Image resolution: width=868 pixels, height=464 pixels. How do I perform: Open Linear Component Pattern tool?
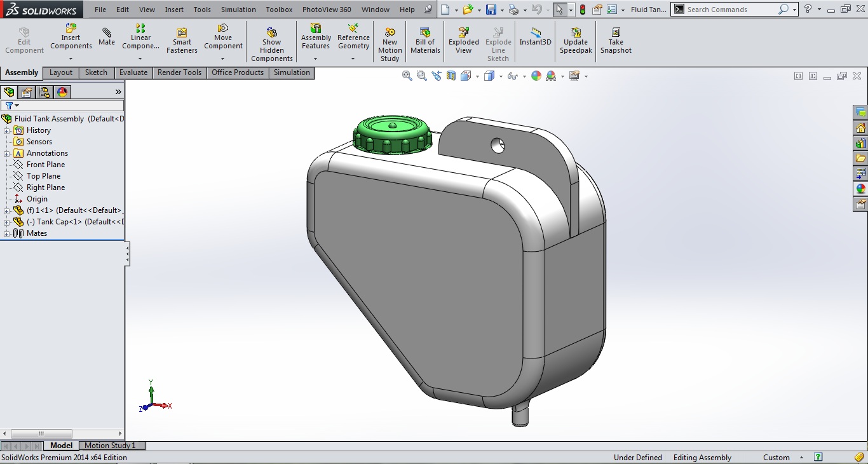coord(140,37)
